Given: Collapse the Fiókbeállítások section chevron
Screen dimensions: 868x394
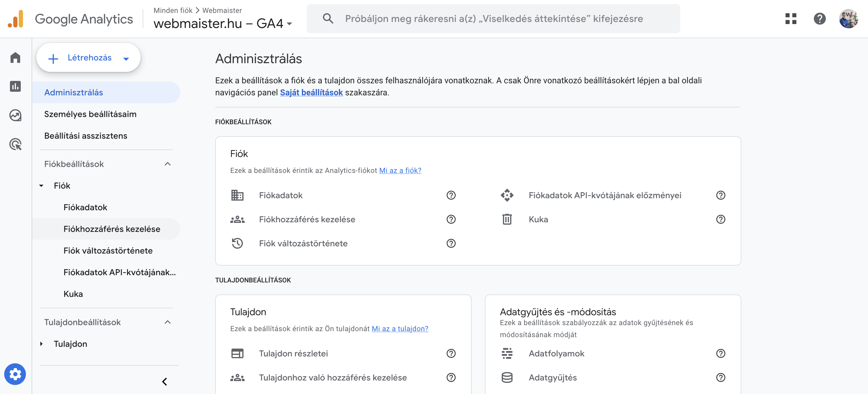Looking at the screenshot, I should coord(167,164).
